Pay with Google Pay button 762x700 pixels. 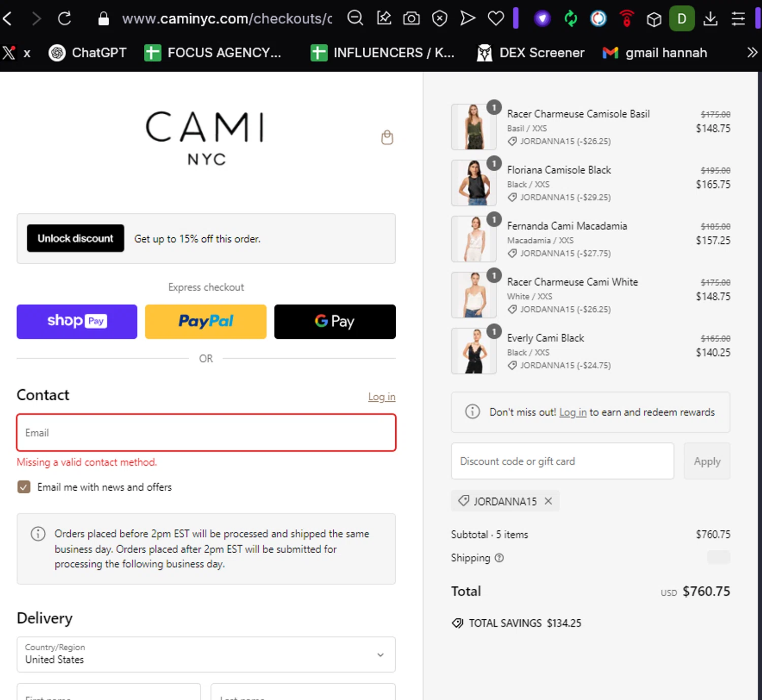point(335,322)
